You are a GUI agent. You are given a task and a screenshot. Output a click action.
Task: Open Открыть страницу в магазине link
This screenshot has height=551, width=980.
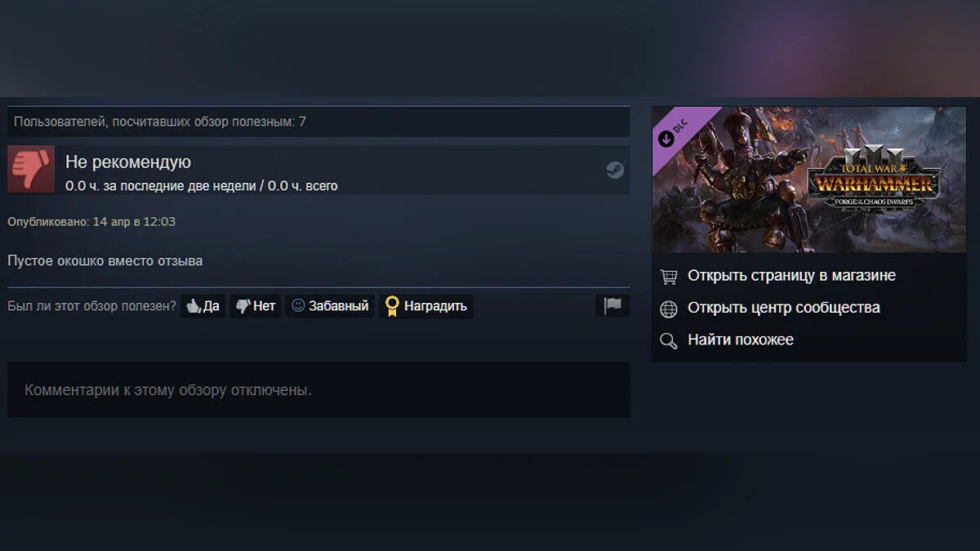click(x=791, y=276)
